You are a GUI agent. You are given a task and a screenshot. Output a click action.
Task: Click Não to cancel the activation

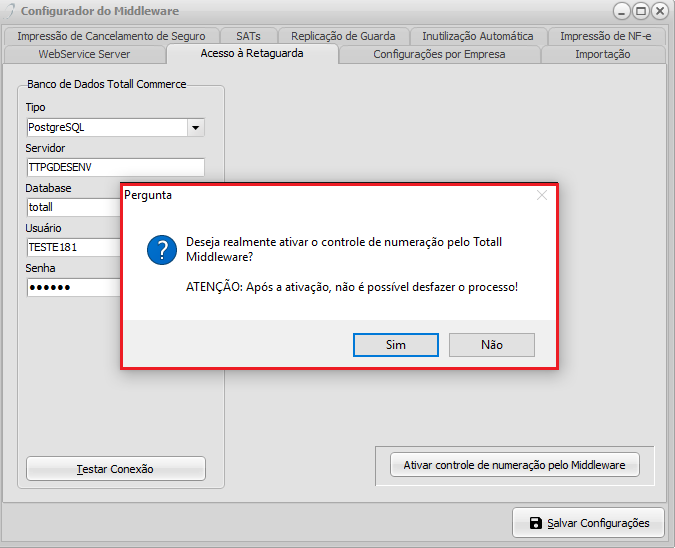(x=491, y=344)
